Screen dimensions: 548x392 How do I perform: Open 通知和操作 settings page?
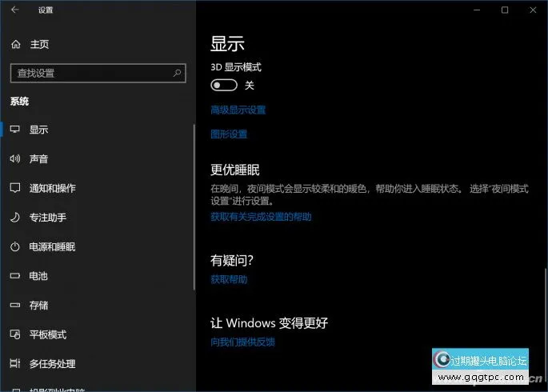click(98, 188)
